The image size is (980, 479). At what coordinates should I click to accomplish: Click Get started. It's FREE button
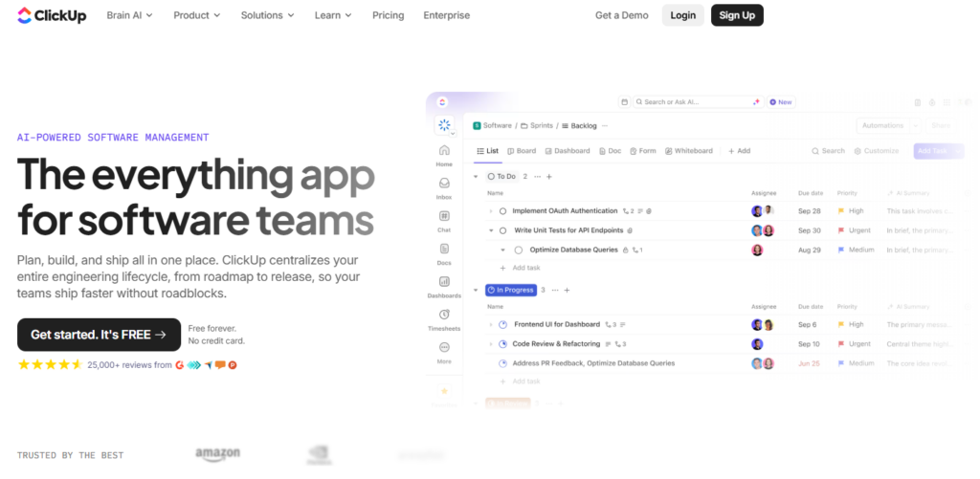click(99, 335)
